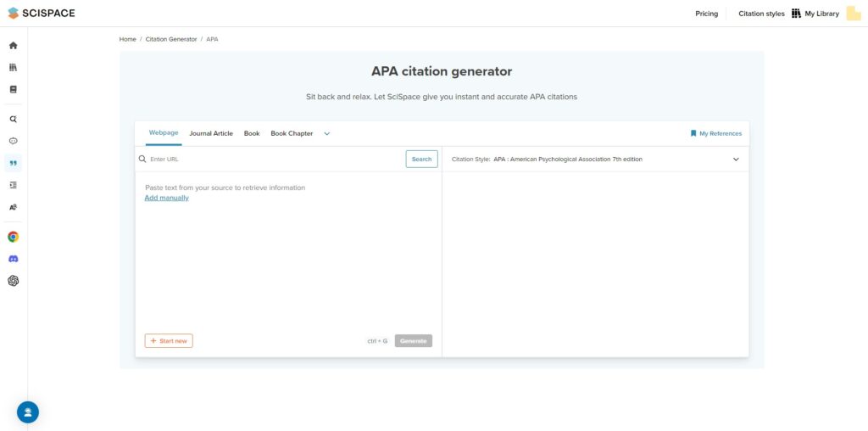
Task: Open literature search magnifier in sidebar
Action: (x=14, y=119)
